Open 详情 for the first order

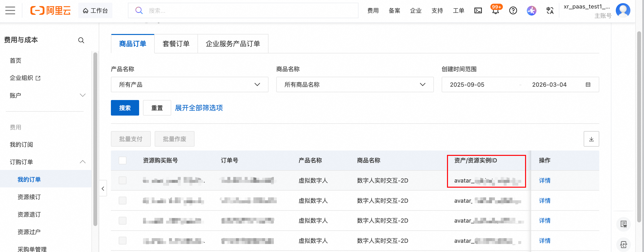[x=545, y=180]
